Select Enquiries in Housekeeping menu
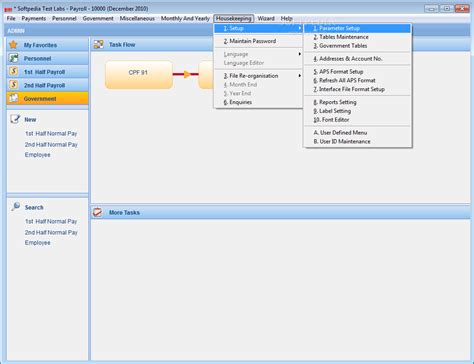 click(258, 102)
